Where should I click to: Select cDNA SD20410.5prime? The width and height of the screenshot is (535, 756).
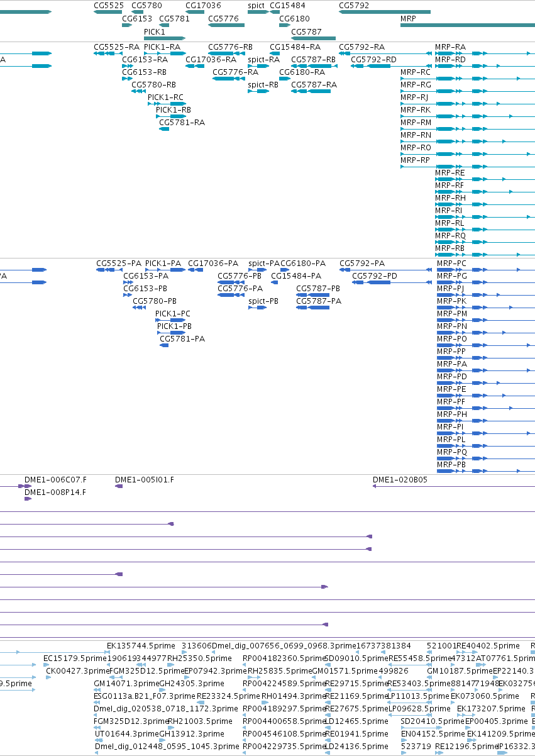(433, 721)
